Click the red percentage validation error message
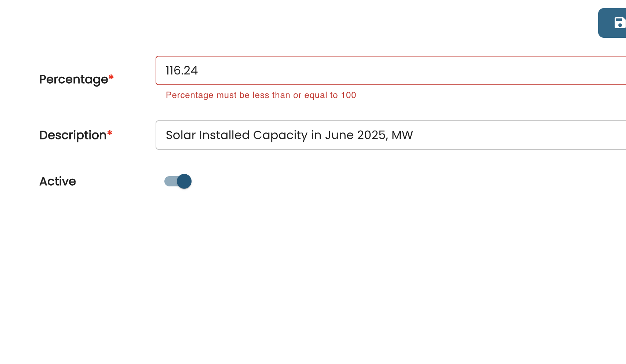This screenshot has width=626, height=364. tap(261, 95)
